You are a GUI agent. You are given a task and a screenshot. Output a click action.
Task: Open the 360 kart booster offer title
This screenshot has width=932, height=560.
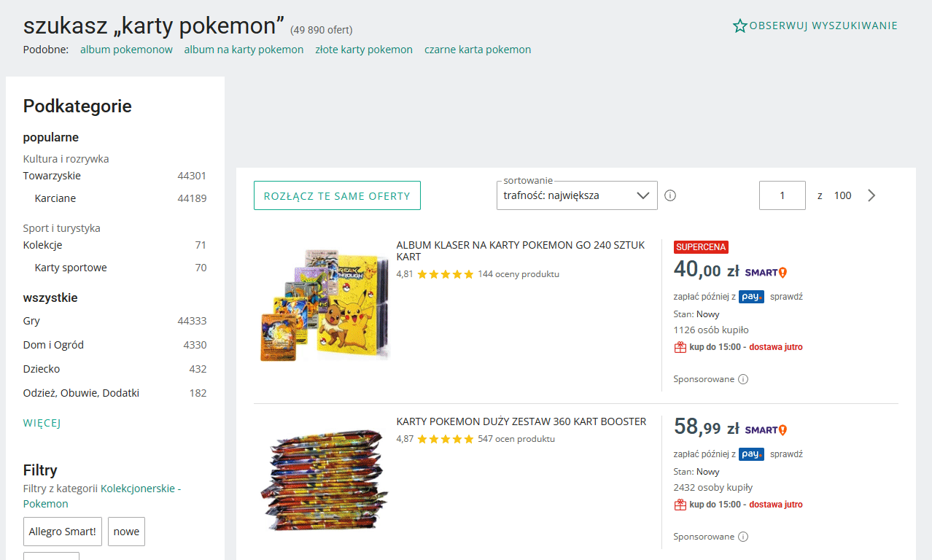pyautogui.click(x=521, y=421)
